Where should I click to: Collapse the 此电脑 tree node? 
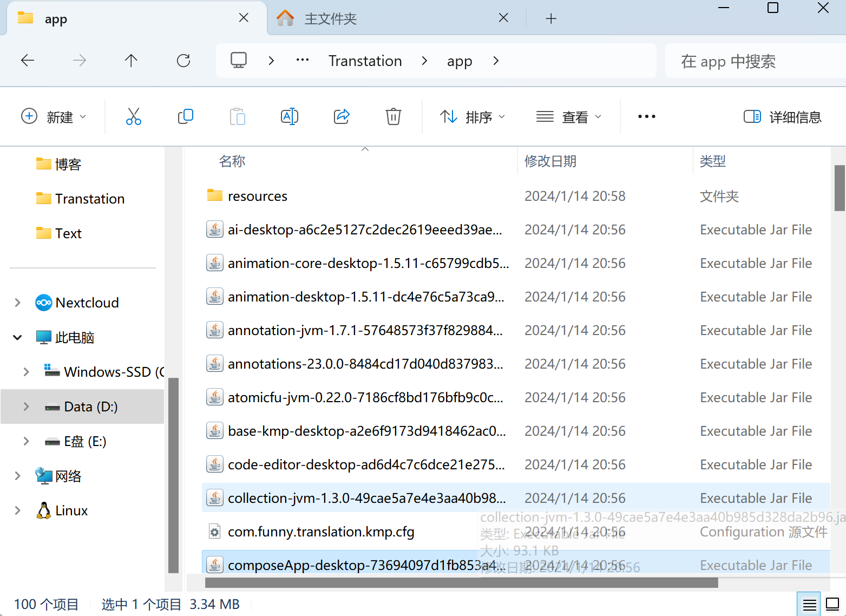coord(17,337)
